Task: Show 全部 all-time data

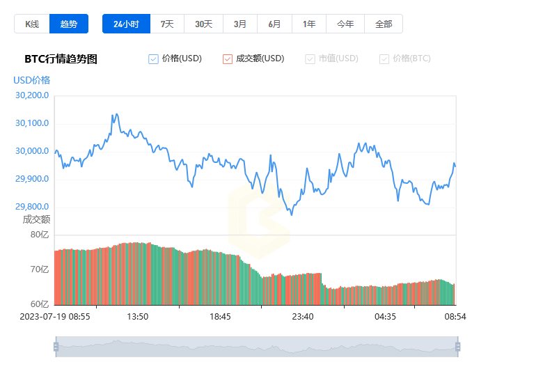Action: pos(384,24)
